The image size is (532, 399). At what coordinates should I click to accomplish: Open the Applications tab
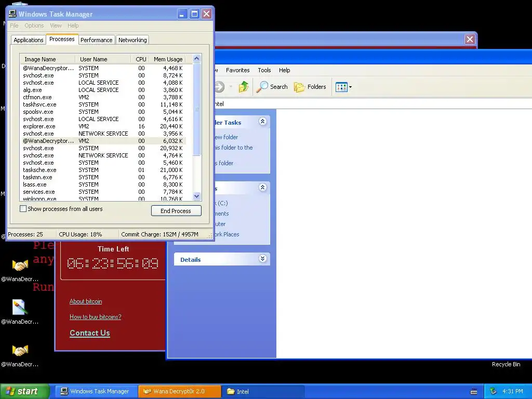[29, 40]
